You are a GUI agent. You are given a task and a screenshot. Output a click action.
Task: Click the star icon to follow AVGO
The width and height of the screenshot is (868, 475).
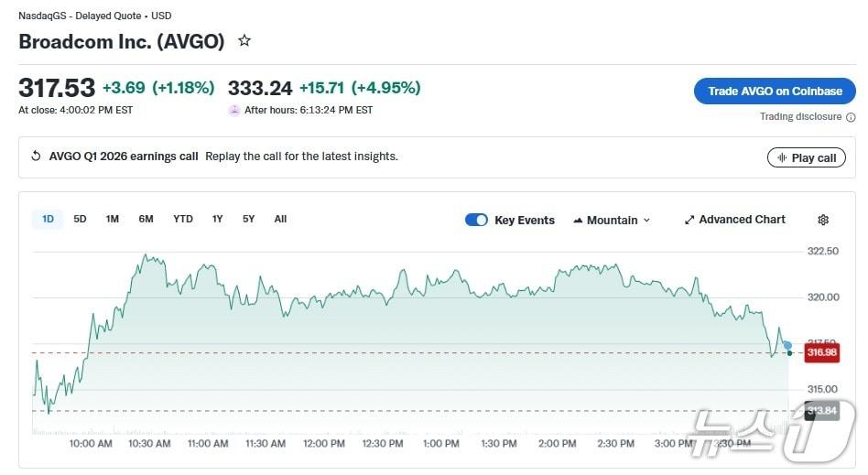(x=244, y=41)
